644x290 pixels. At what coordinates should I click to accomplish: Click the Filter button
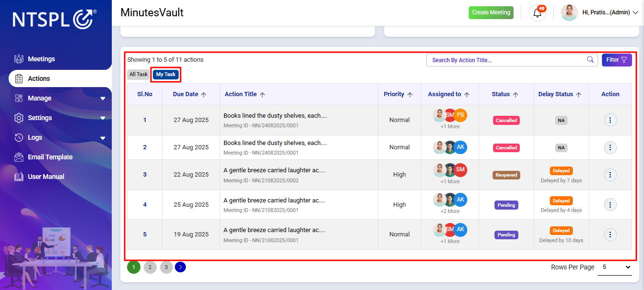point(617,60)
